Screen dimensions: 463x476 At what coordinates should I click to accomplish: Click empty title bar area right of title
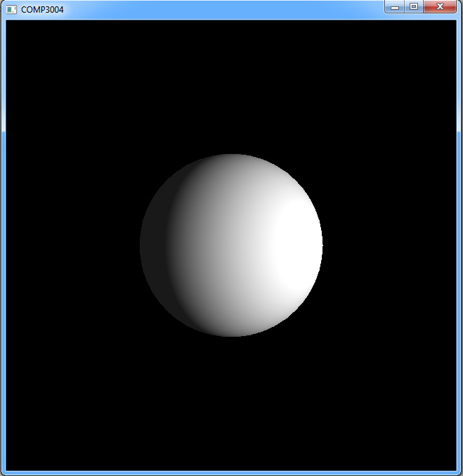(211, 10)
